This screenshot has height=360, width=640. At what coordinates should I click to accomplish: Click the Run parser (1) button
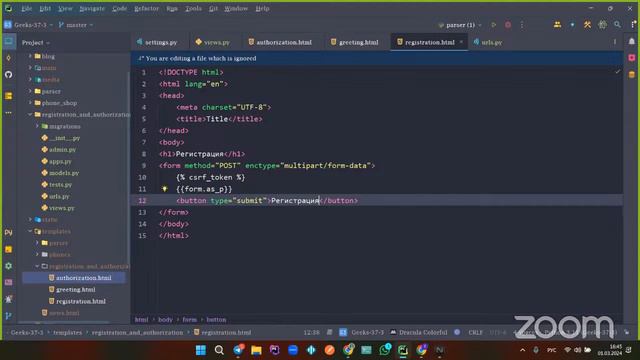point(493,25)
